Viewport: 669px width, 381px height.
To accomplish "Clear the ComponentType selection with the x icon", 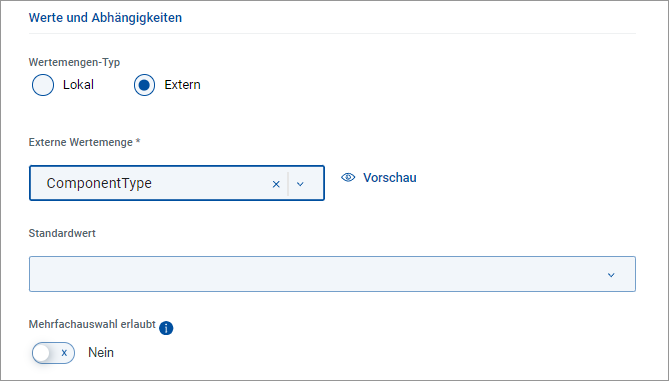I will click(x=276, y=184).
